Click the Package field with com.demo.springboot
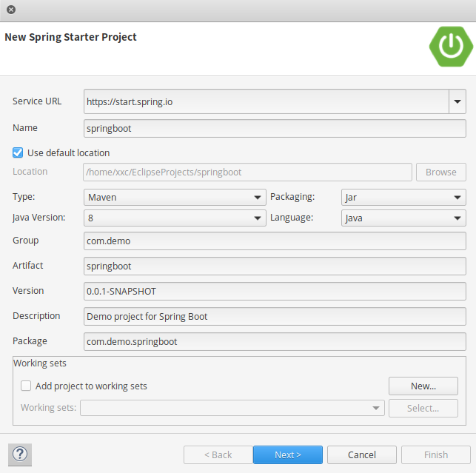Image resolution: width=476 pixels, height=473 pixels. coord(274,341)
